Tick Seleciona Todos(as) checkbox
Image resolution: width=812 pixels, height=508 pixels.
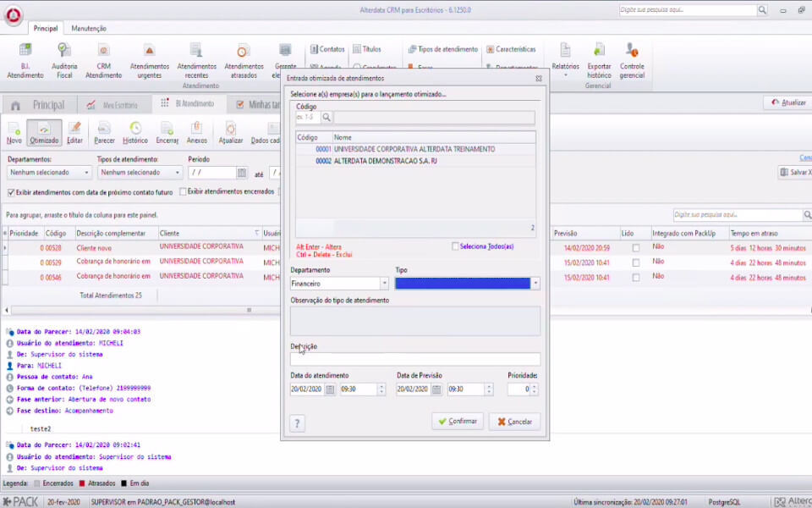click(455, 246)
